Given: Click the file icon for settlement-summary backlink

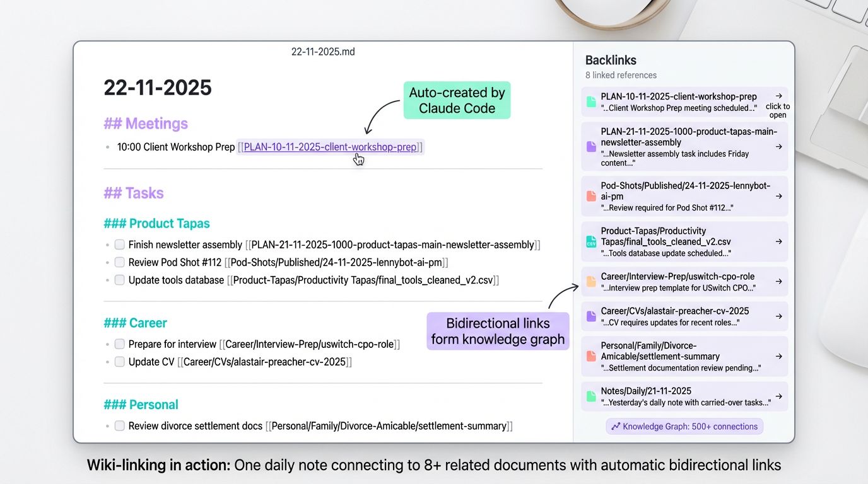Looking at the screenshot, I should 591,356.
